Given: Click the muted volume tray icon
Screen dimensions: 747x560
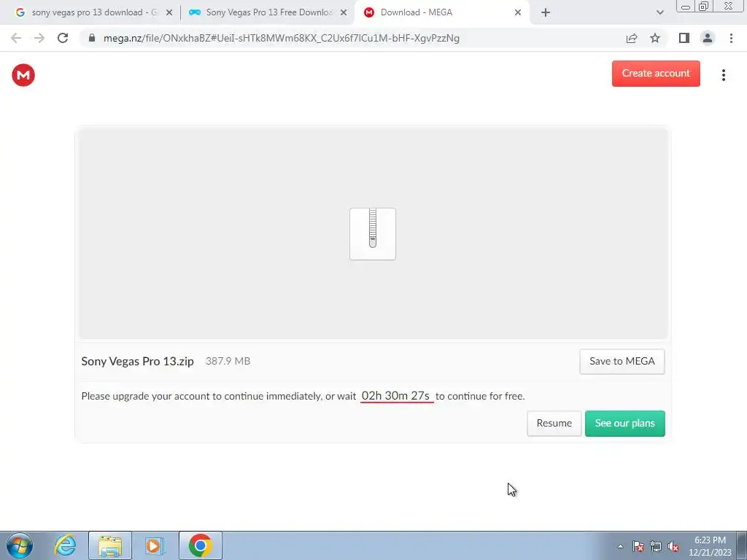Looking at the screenshot, I should [x=673, y=546].
